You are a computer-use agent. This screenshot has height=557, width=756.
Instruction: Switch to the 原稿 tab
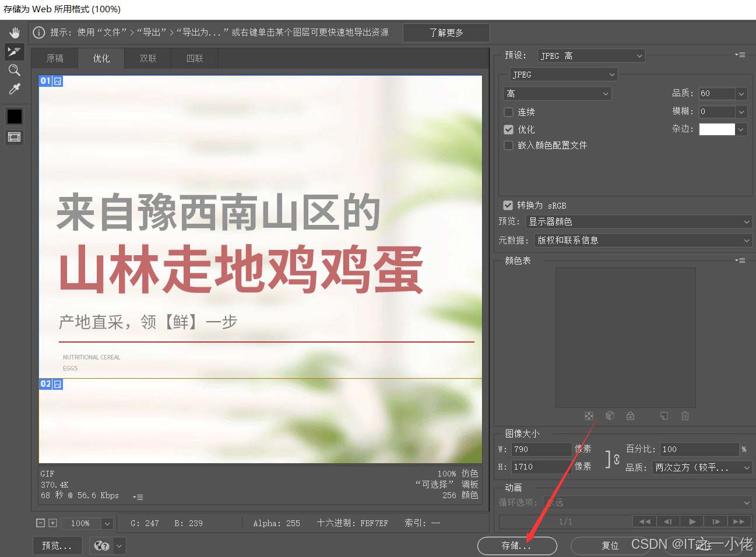(55, 58)
